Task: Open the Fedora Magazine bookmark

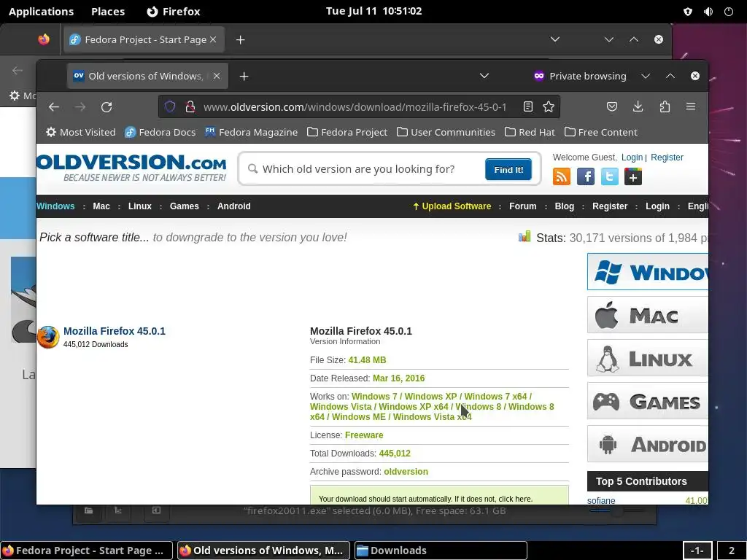Action: (x=252, y=132)
